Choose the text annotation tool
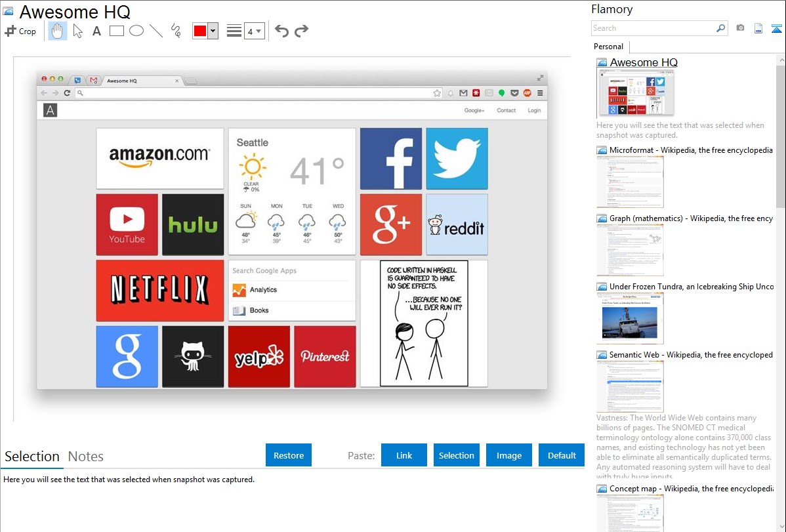Viewport: 786px width, 532px height. pyautogui.click(x=96, y=31)
